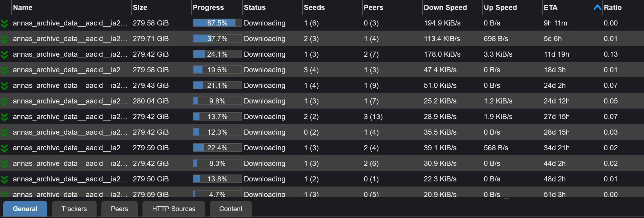Sort the list by the Size column header
This screenshot has width=644, height=218.
click(140, 7)
